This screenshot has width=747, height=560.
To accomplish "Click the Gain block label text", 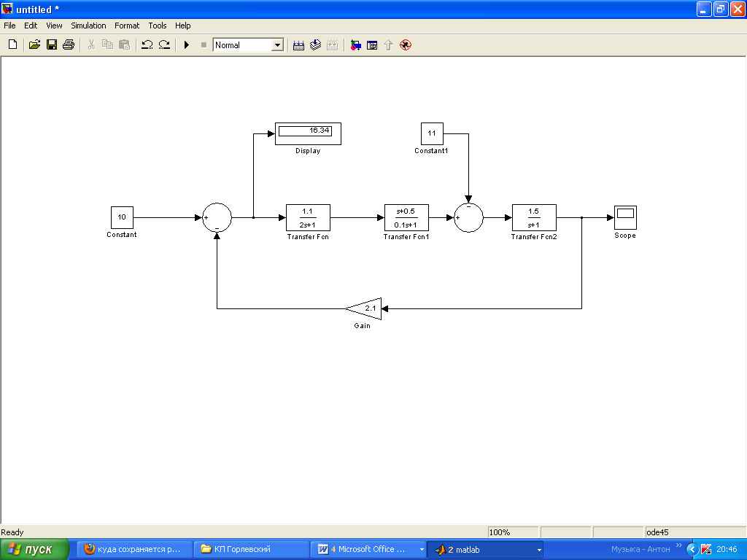I will 362,326.
